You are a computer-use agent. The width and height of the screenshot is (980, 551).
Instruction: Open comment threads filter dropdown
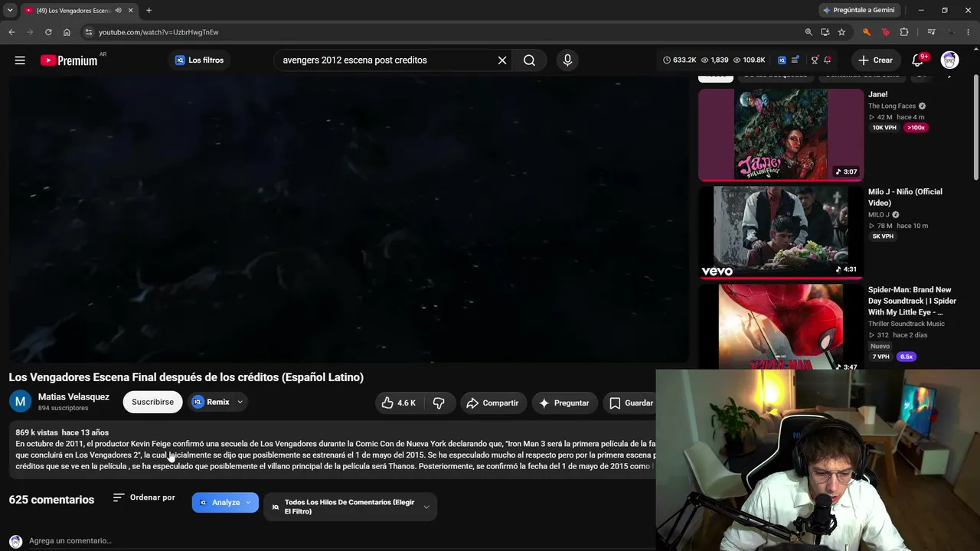click(351, 507)
